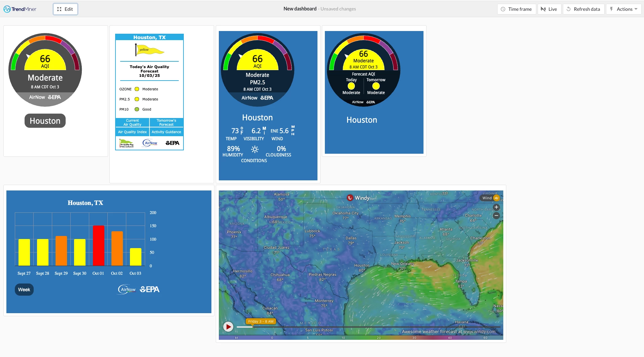Viewport: 644px width, 357px height.
Task: Click Atlanta 68° on the wind map
Action: click(x=446, y=232)
